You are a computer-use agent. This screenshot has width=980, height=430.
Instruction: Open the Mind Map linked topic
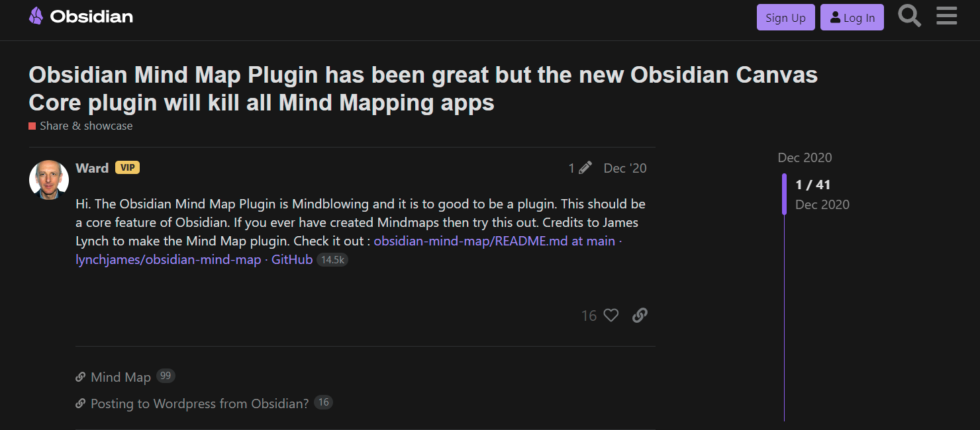click(x=122, y=376)
